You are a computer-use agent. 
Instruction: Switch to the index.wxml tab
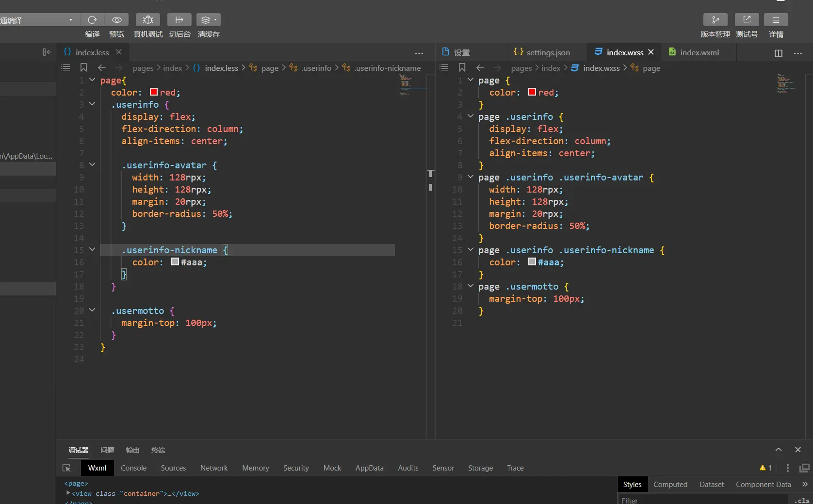[x=699, y=52]
